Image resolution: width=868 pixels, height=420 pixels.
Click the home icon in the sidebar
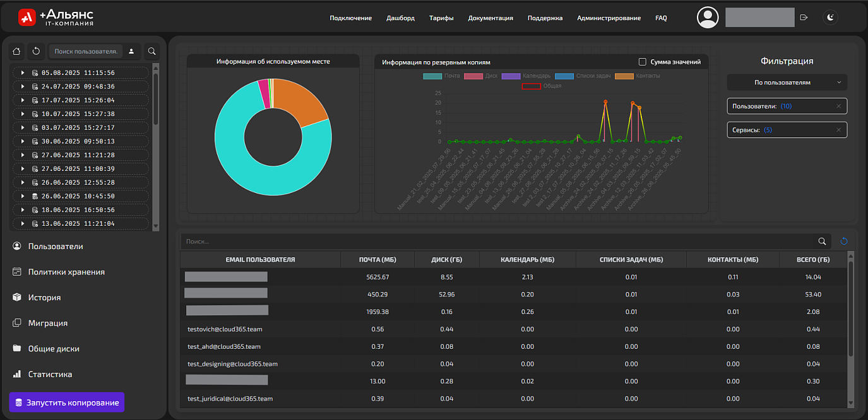click(x=17, y=51)
